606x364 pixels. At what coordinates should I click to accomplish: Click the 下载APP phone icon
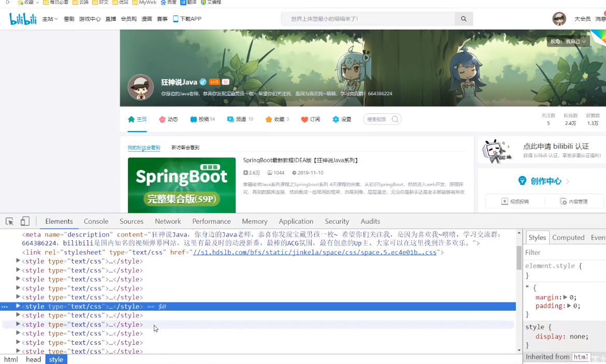(176, 19)
